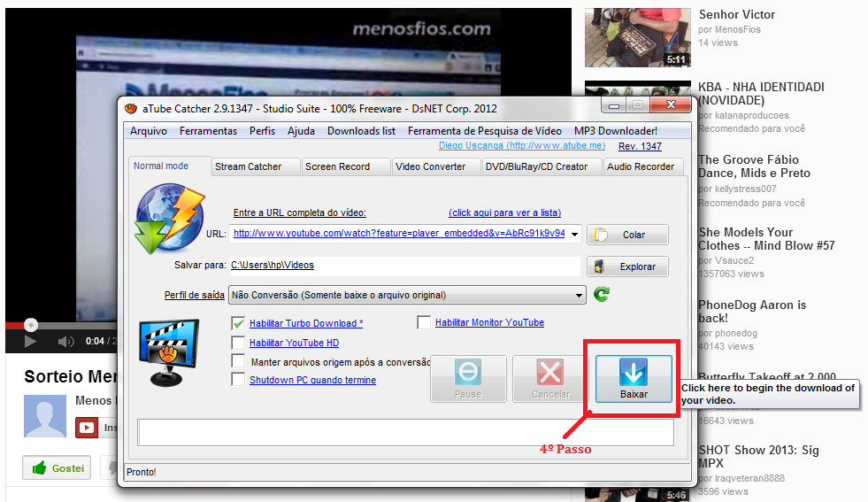Screen dimensions: 868x502
Task: Refresh profiles with the green arrow icon
Action: (x=602, y=294)
